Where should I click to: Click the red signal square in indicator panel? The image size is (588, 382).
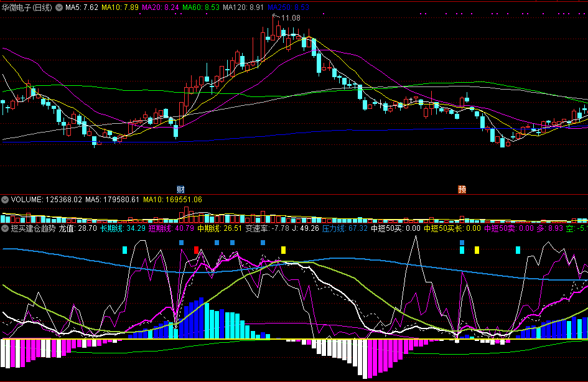[196, 250]
